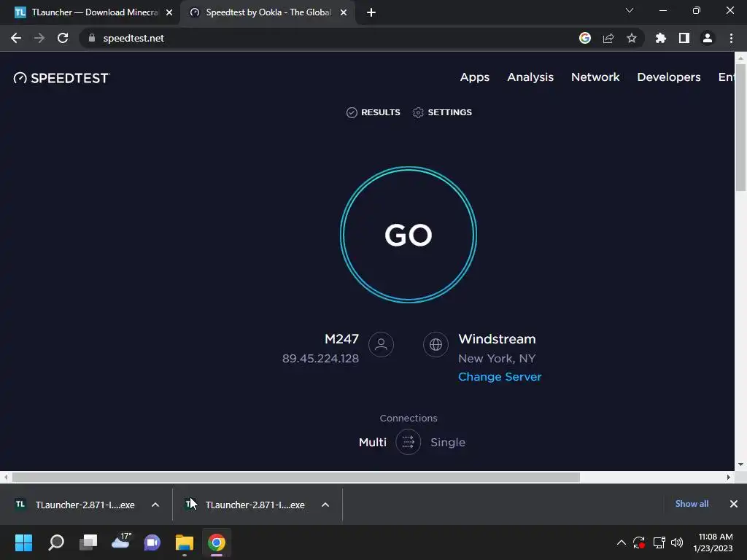Open the Teams Chat taskbar icon

coord(152,542)
